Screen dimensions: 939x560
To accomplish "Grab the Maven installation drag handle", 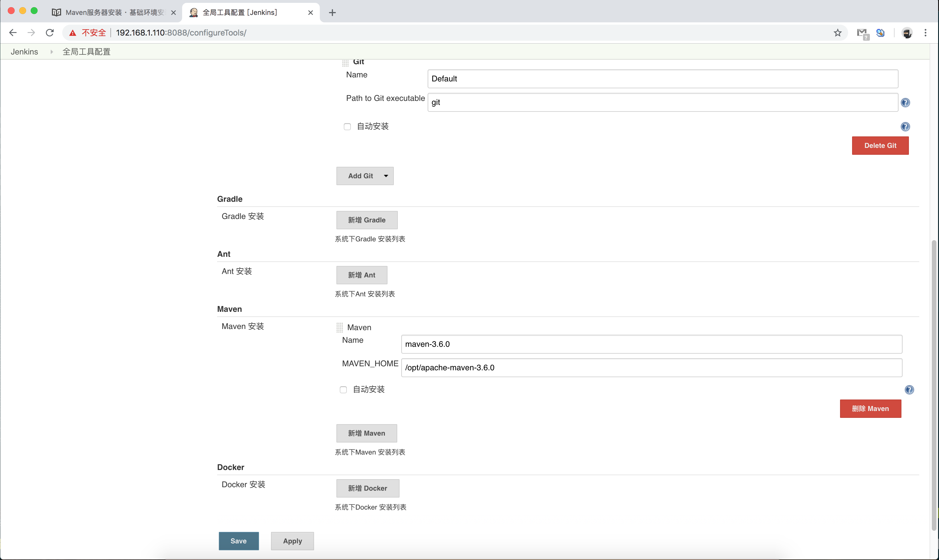I will (339, 327).
